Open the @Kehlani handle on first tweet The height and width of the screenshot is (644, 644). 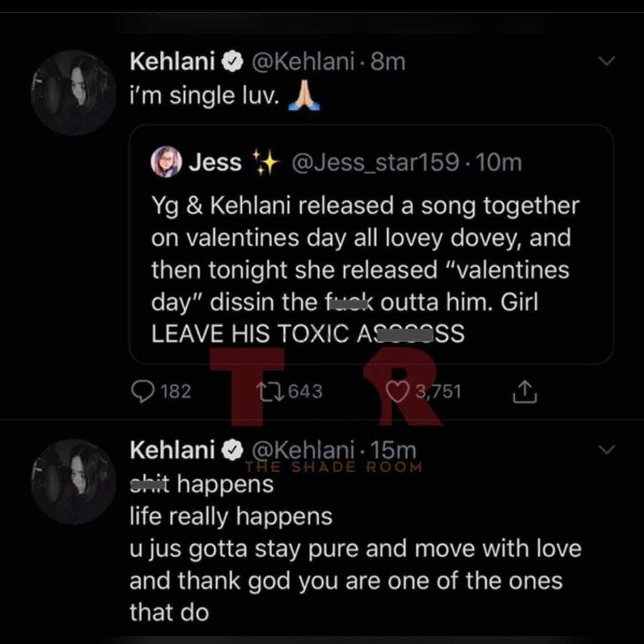point(303,62)
